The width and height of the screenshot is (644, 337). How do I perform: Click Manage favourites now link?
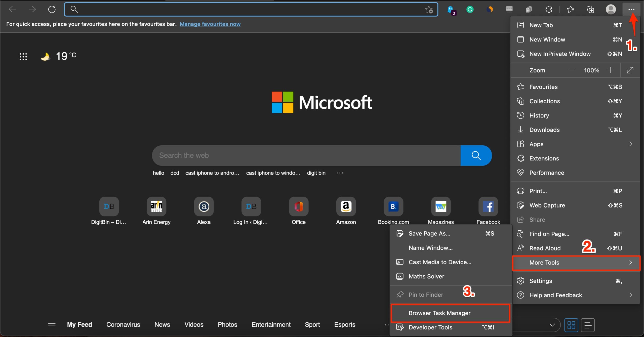210,24
